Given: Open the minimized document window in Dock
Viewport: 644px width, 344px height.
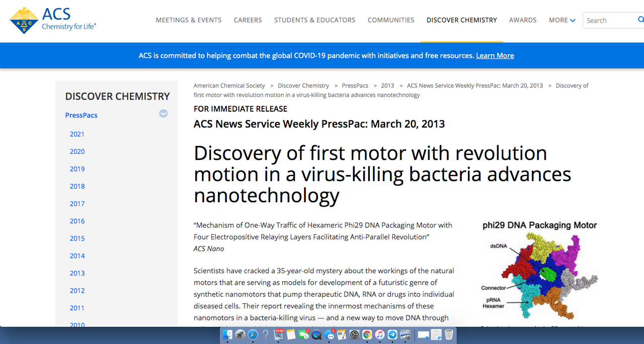Looking at the screenshot, I should [436, 334].
